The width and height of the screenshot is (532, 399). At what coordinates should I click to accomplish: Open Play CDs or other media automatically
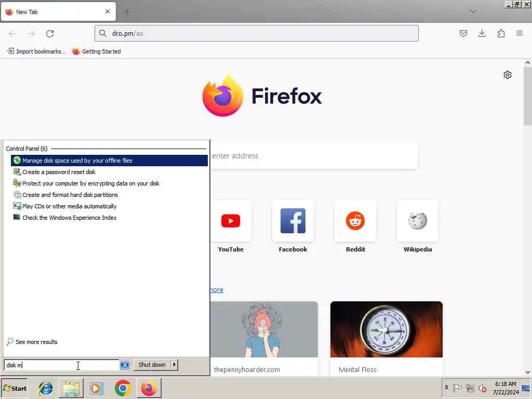tap(109, 206)
